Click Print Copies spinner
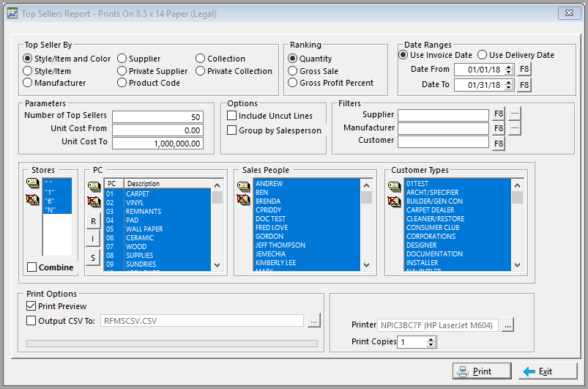The width and height of the screenshot is (588, 389). tap(431, 341)
